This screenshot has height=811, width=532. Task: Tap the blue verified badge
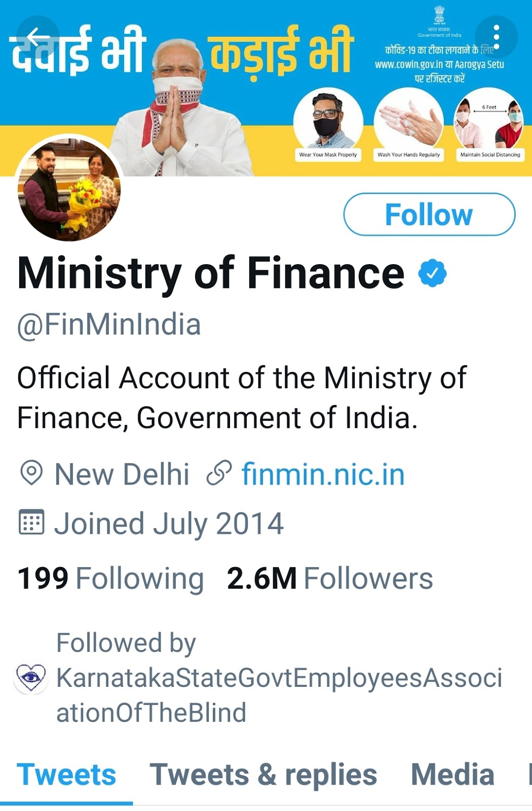point(432,273)
